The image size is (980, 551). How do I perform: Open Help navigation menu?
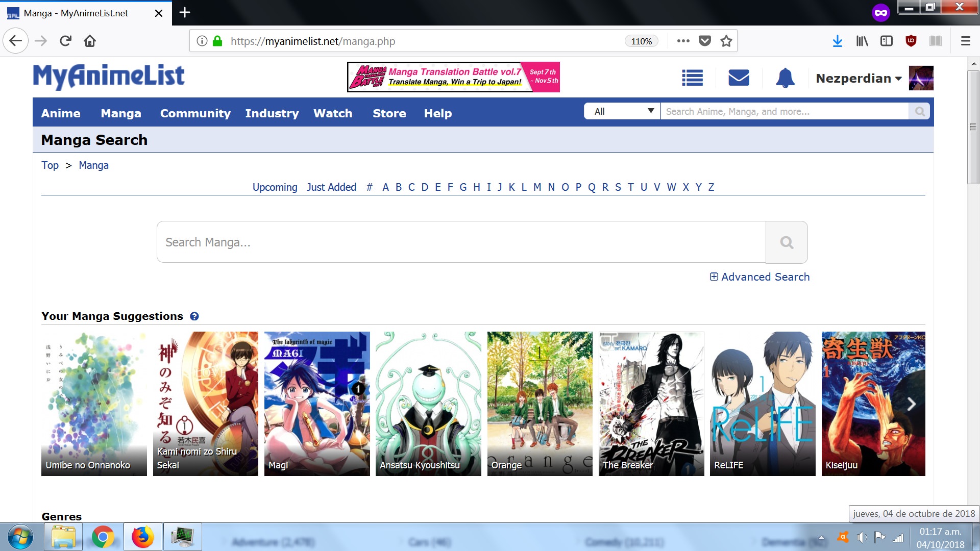(x=438, y=113)
